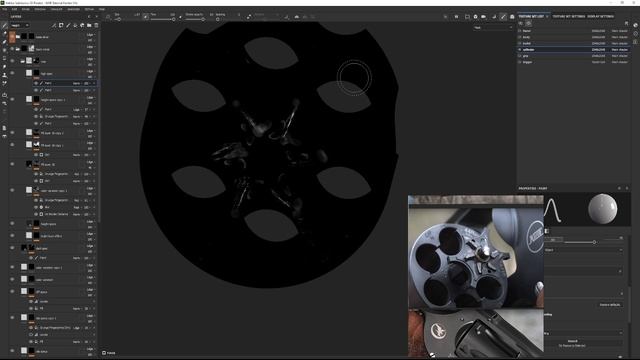
Task: Open the File menu
Action: click(4, 9)
